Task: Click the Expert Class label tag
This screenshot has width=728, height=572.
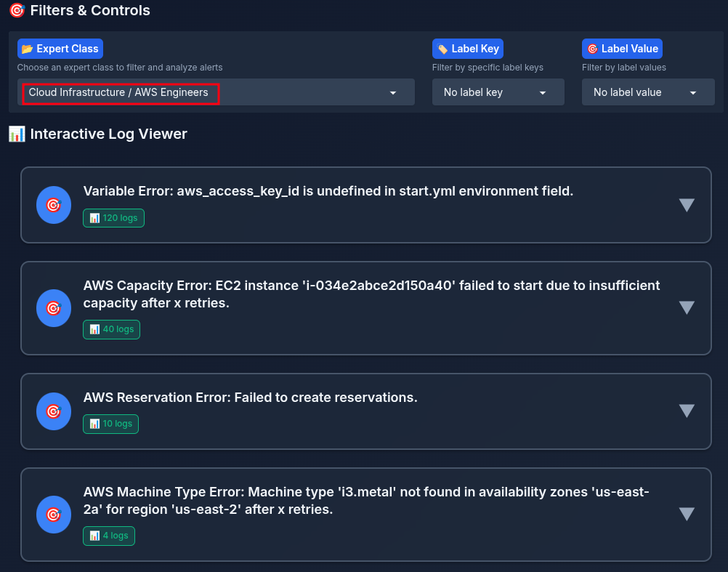Action: tap(60, 49)
